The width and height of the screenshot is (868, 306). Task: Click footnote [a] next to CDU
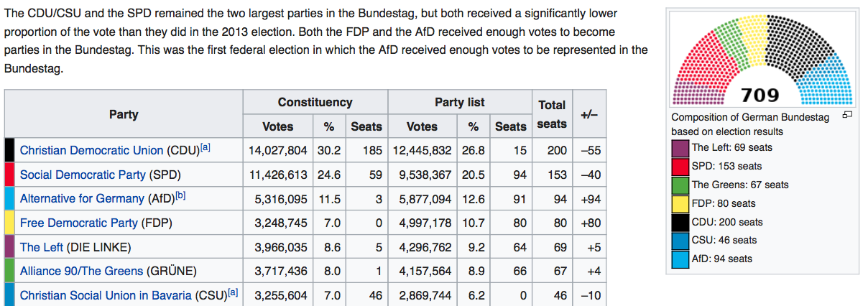pyautogui.click(x=206, y=147)
